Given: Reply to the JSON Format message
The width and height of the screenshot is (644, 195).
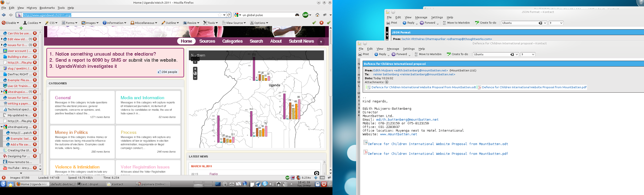Looking at the screenshot, I should point(408,23).
